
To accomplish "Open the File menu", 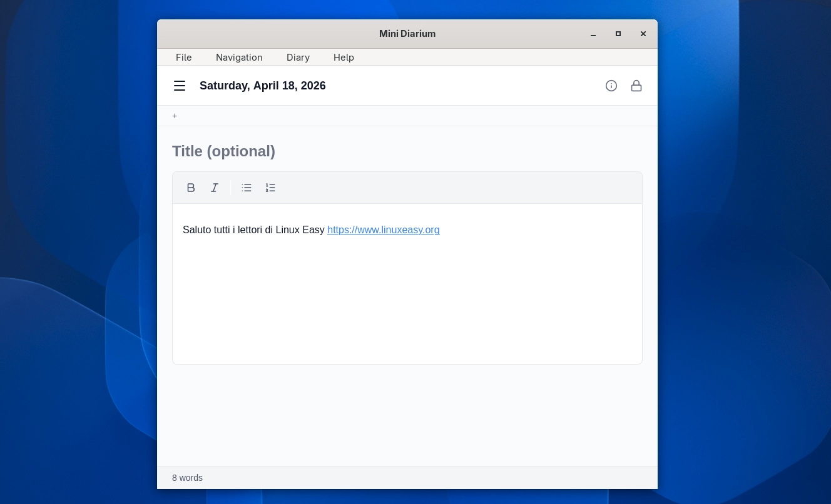I will (x=183, y=57).
